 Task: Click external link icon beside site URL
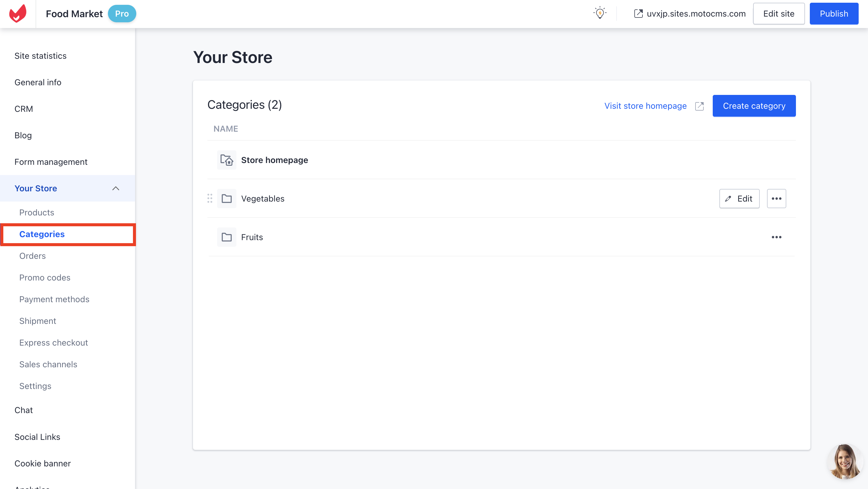(x=638, y=14)
